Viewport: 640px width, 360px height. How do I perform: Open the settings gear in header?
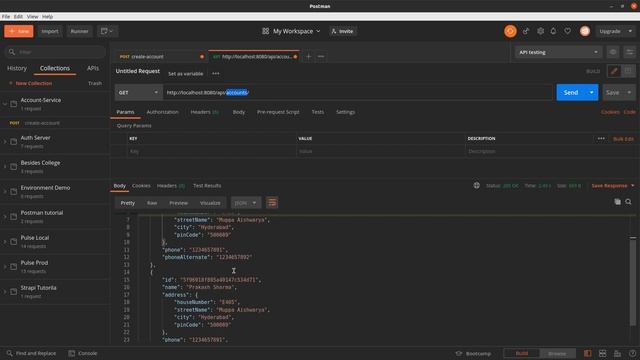[x=540, y=31]
